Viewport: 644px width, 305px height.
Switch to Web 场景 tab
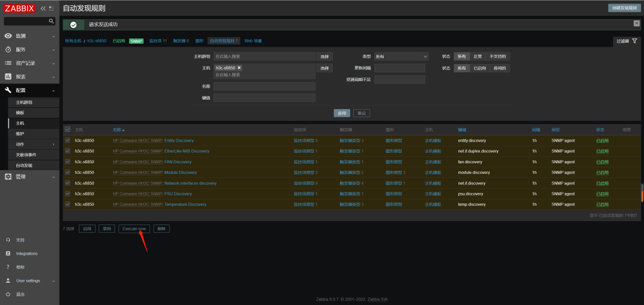point(253,41)
